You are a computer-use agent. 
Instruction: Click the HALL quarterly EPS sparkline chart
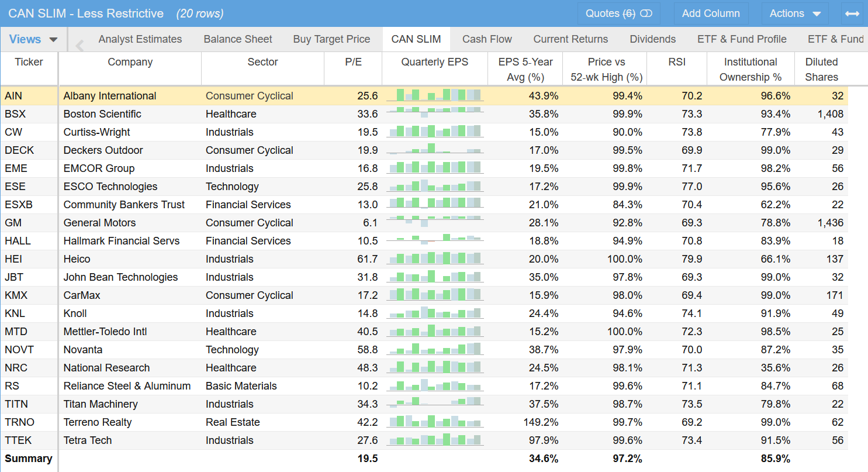(x=435, y=240)
